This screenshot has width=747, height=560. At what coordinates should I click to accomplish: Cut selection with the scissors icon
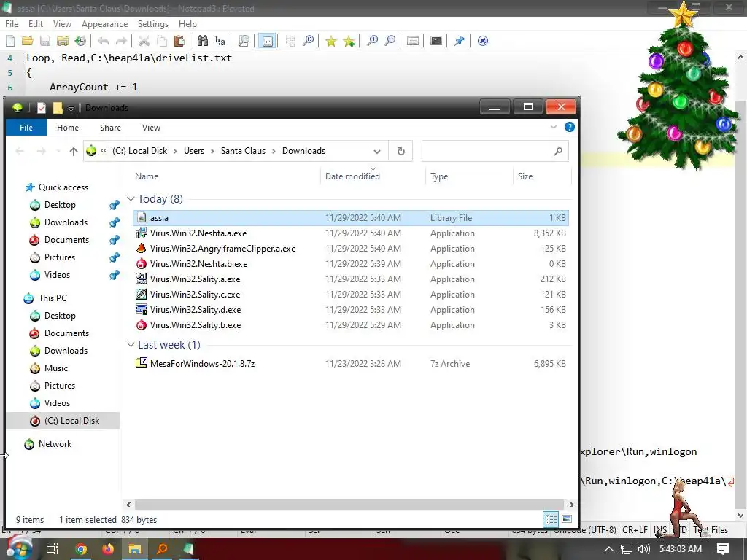click(x=144, y=41)
